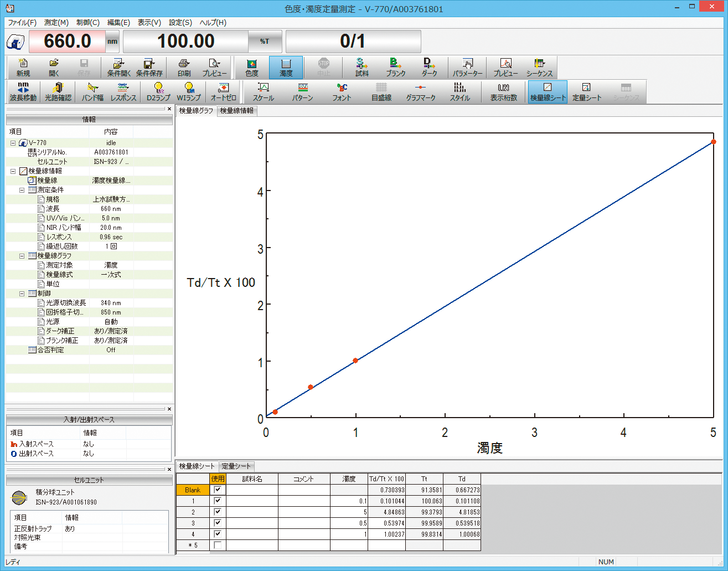Screen dimensions: 728x571
Task: Click the 条件開く toolbar icon
Action: click(x=119, y=68)
